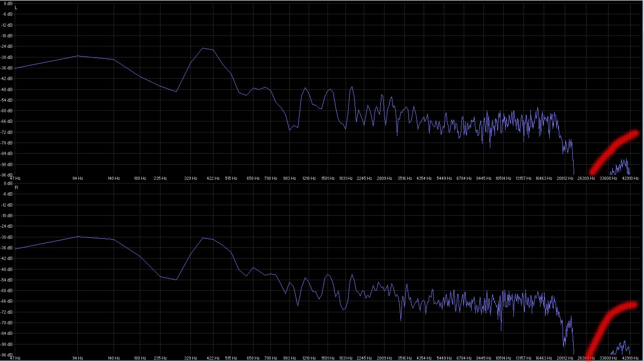Click the 10514 Hz label on top graph axis
Screen dimensions: 644x362
click(x=504, y=178)
